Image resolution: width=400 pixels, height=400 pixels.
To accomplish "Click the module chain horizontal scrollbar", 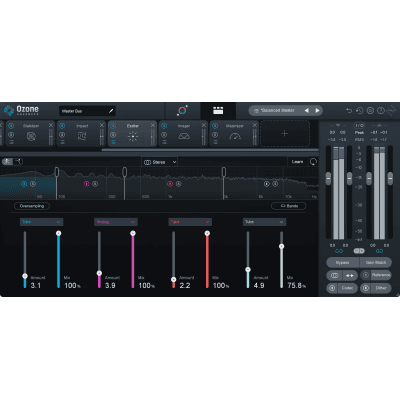I will [209, 150].
